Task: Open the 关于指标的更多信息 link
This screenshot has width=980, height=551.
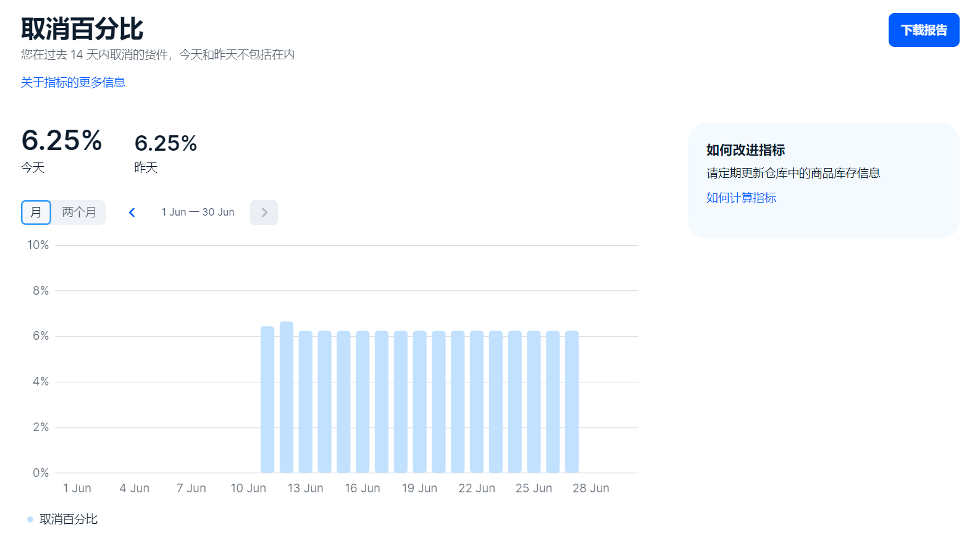Action: (x=73, y=82)
